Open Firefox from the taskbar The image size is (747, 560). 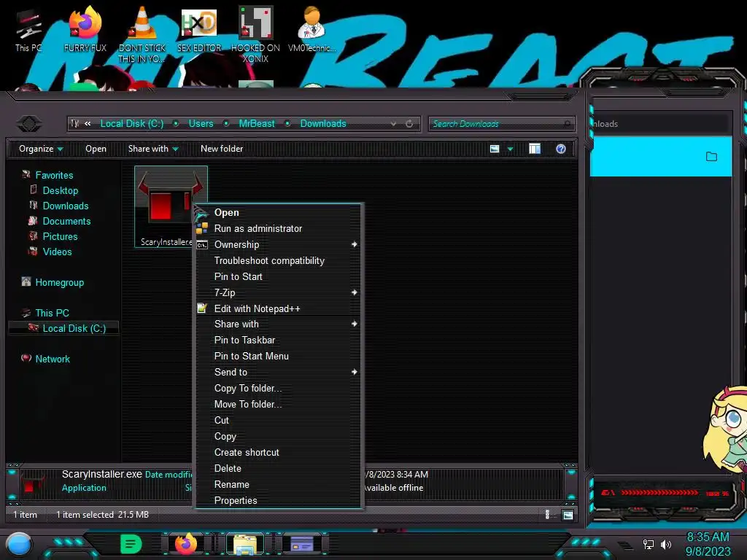186,544
